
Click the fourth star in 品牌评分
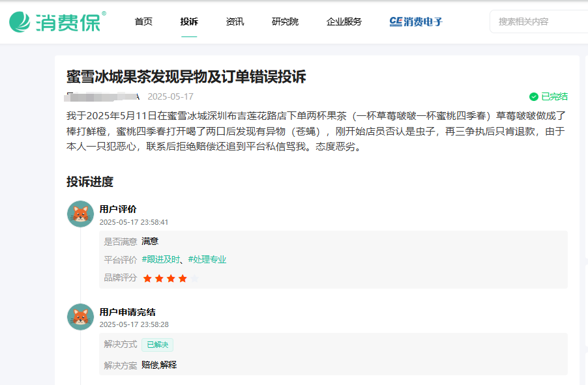tap(183, 278)
